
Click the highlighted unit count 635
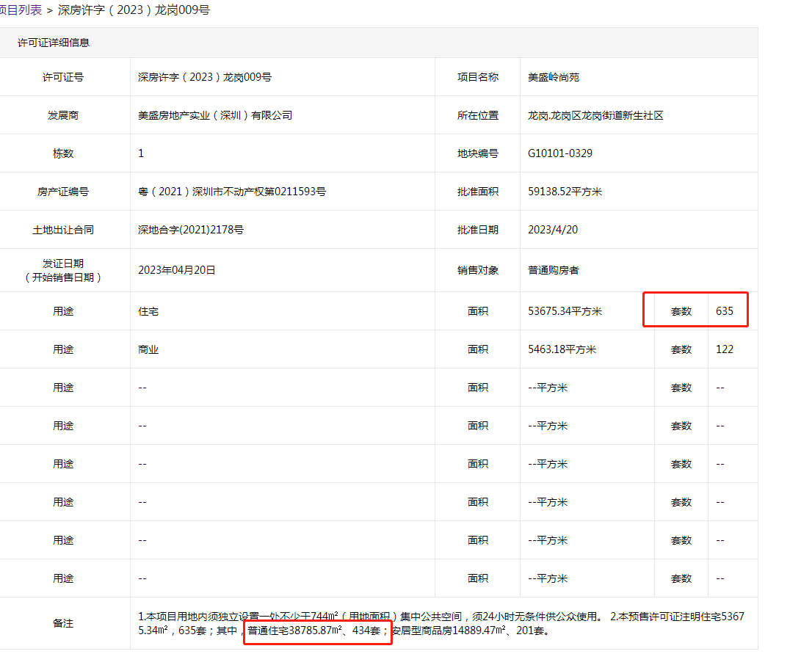(725, 311)
